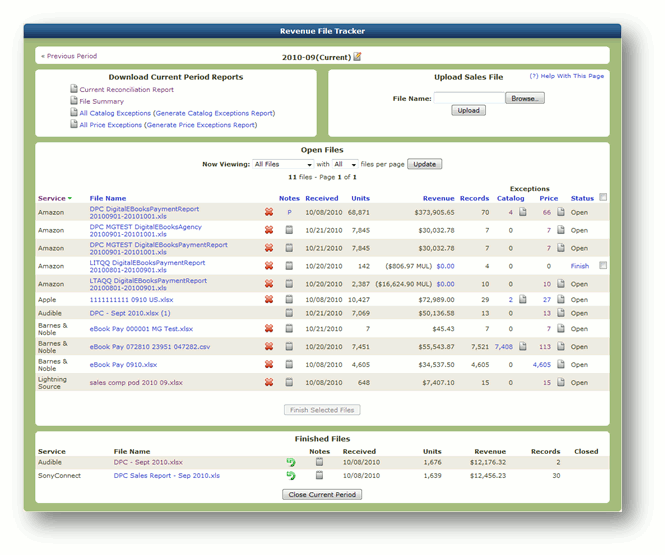
Task: Click the File Summary report icon
Action: click(74, 100)
